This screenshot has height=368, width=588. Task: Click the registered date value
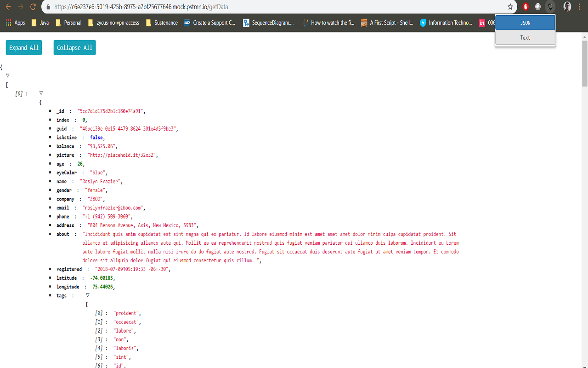tap(132, 269)
